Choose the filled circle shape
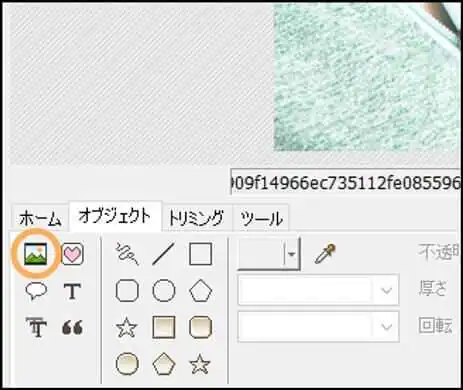Viewport: 463px width, 390px height. tap(127, 364)
